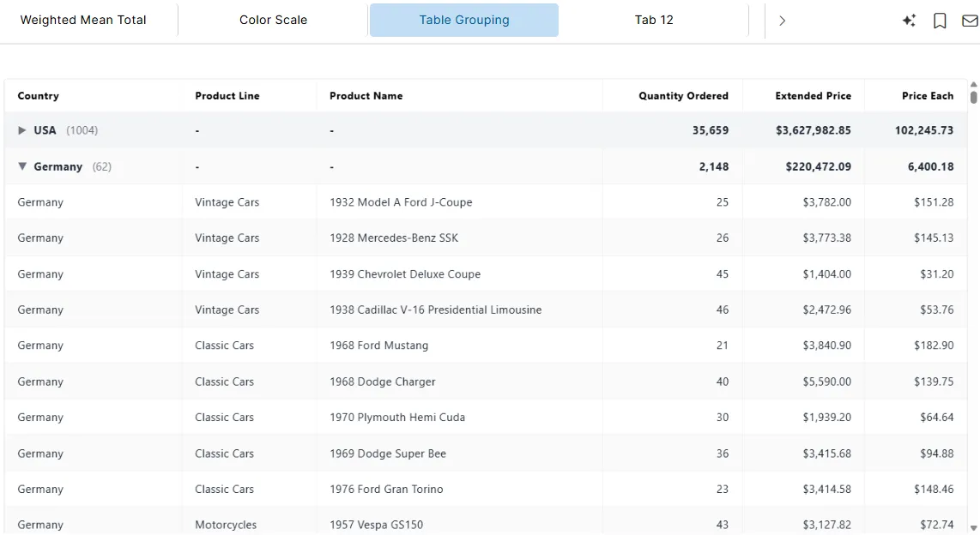Open bookmarks with the bookmark icon
Image resolution: width=980 pixels, height=535 pixels.
[940, 20]
